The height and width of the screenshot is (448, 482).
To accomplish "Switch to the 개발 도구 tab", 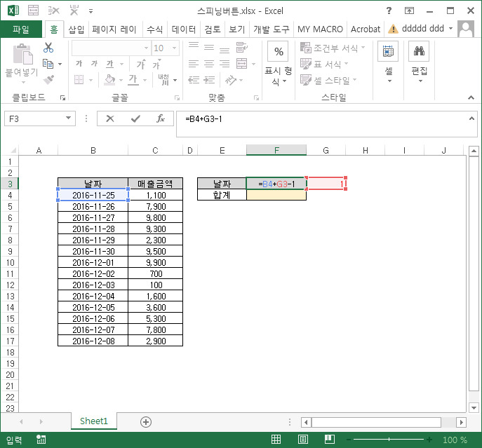I will [x=271, y=29].
